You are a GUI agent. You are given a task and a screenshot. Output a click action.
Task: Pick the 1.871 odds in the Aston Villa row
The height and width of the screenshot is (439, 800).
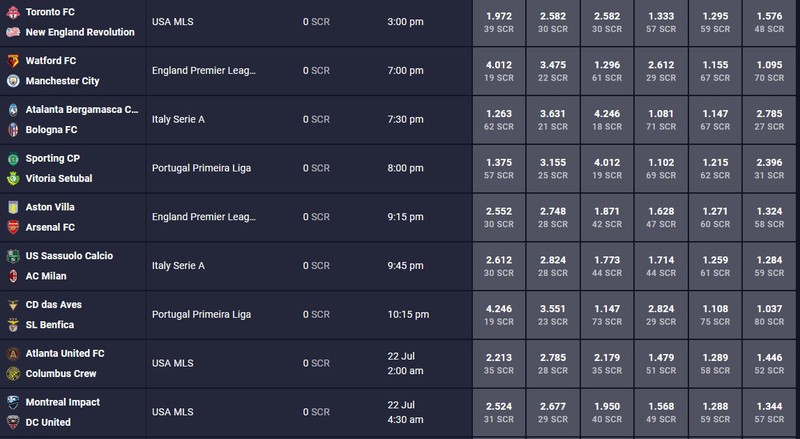click(x=607, y=217)
